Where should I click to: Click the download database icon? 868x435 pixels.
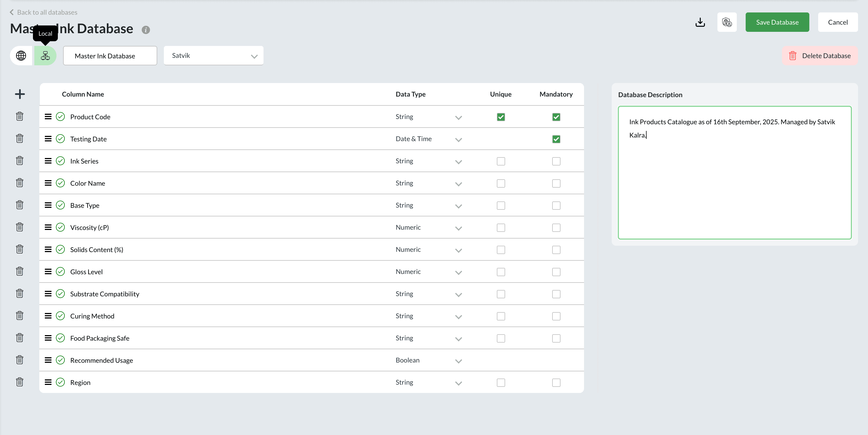pos(700,22)
